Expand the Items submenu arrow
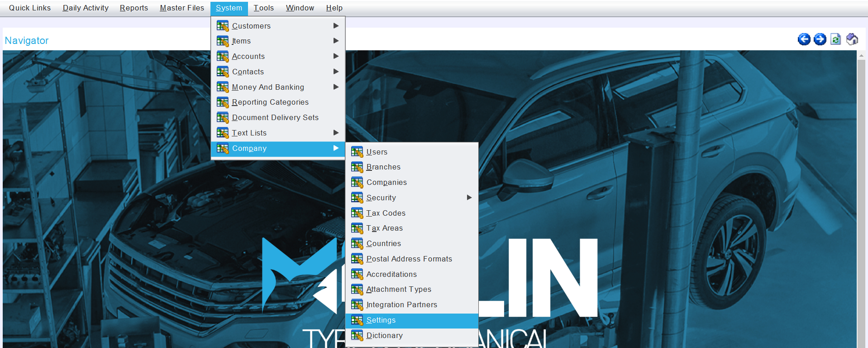Screen dimensions: 868x348 [x=336, y=41]
